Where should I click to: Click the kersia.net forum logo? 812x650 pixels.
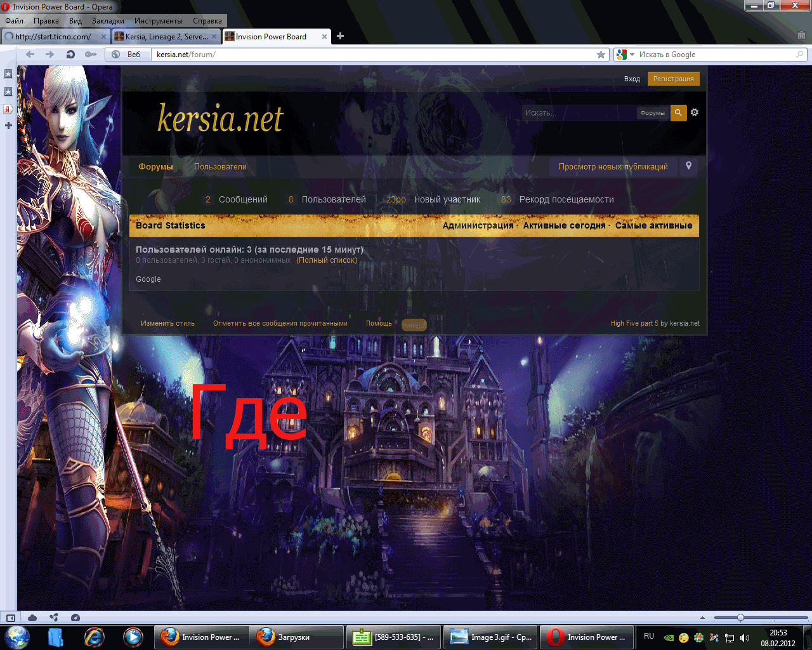pos(220,119)
